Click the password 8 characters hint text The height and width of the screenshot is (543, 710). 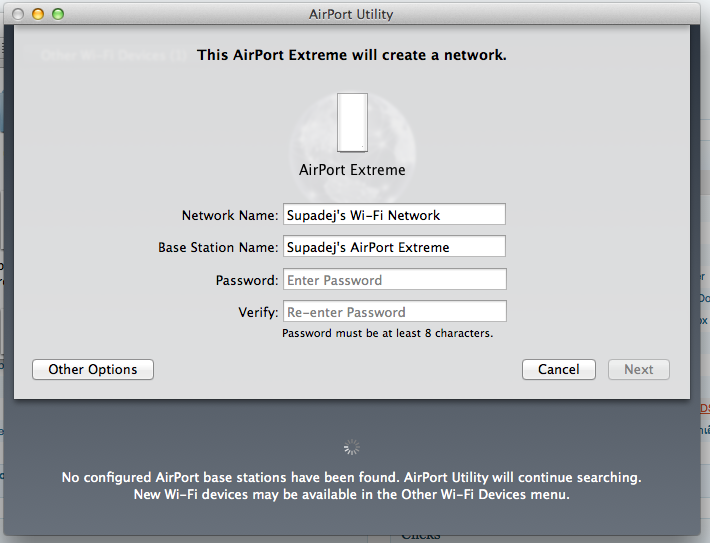tap(387, 333)
